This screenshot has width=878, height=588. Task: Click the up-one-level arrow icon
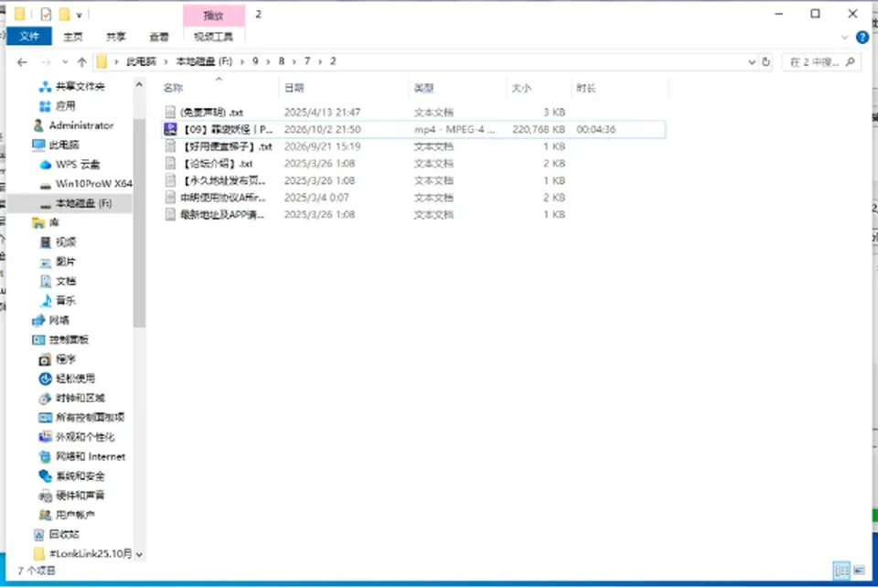click(81, 62)
